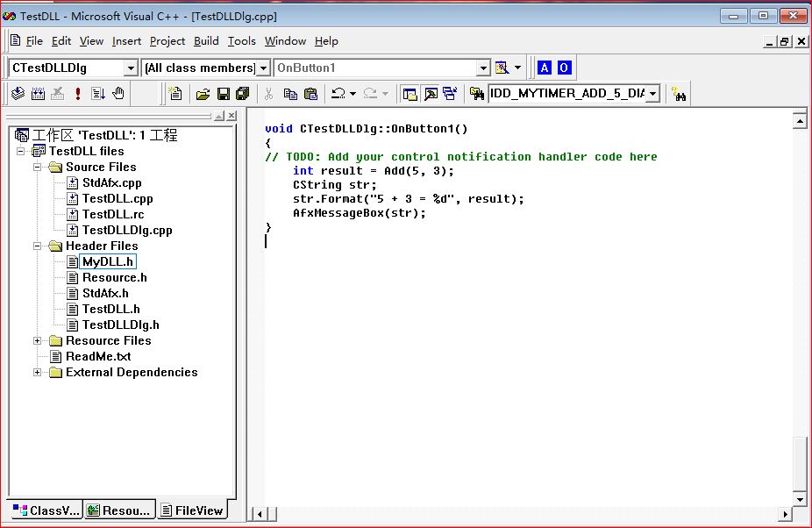
Task: Click the WizardBar actions wand icon
Action: (502, 68)
